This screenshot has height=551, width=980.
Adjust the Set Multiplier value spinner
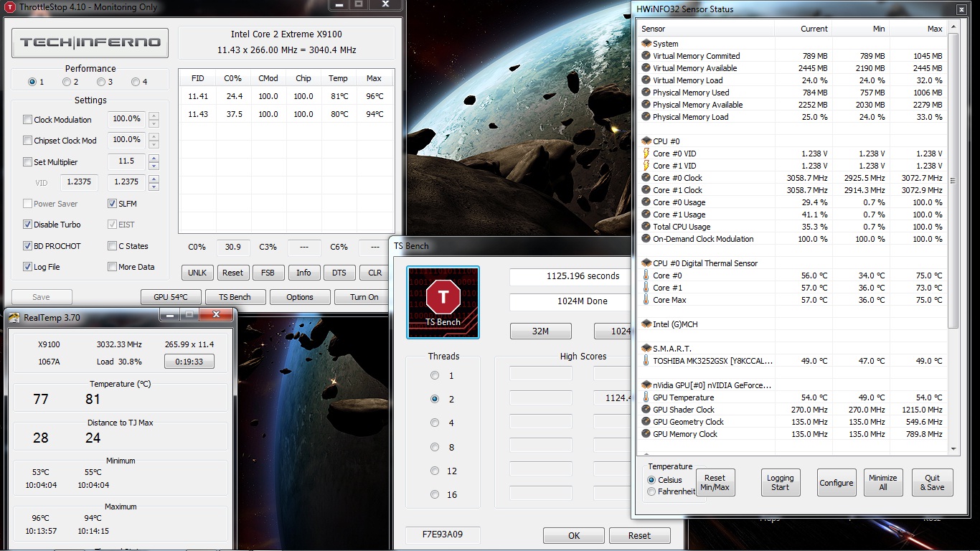pyautogui.click(x=154, y=162)
